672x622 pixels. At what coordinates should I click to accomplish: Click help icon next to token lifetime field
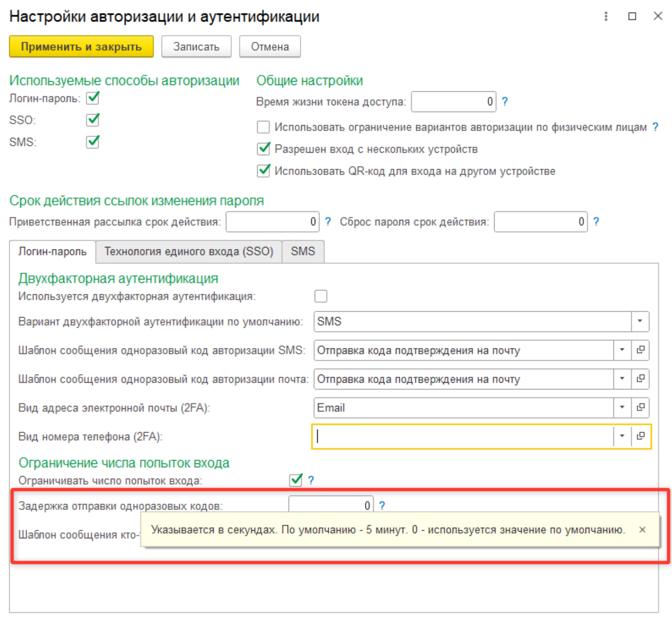(505, 101)
